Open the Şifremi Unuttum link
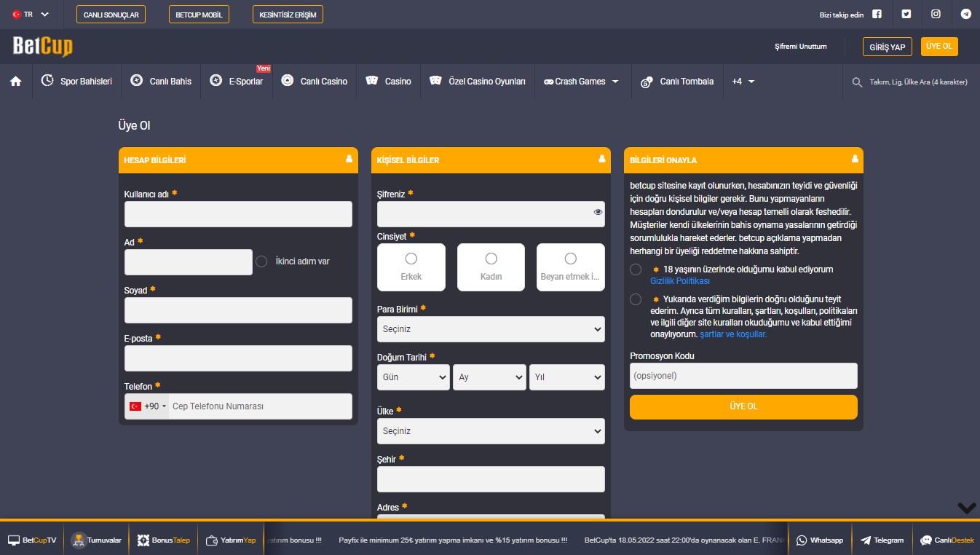This screenshot has height=555, width=980. point(801,47)
